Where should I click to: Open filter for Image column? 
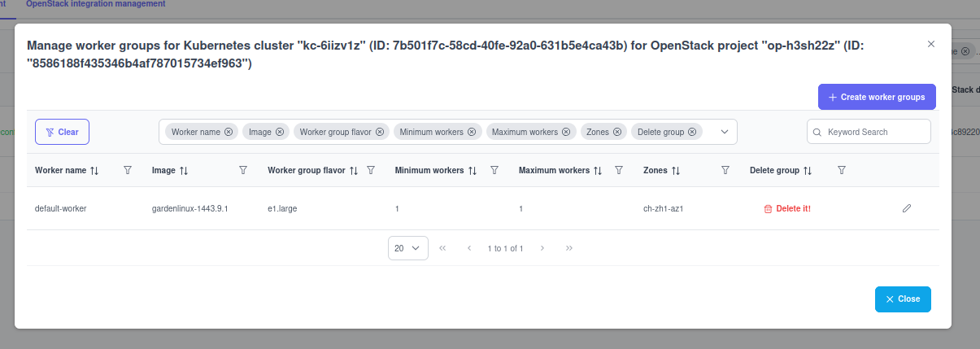point(243,170)
